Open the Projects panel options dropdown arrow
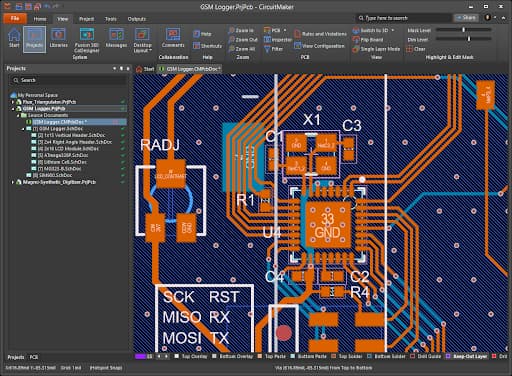512x376 pixels. point(114,68)
